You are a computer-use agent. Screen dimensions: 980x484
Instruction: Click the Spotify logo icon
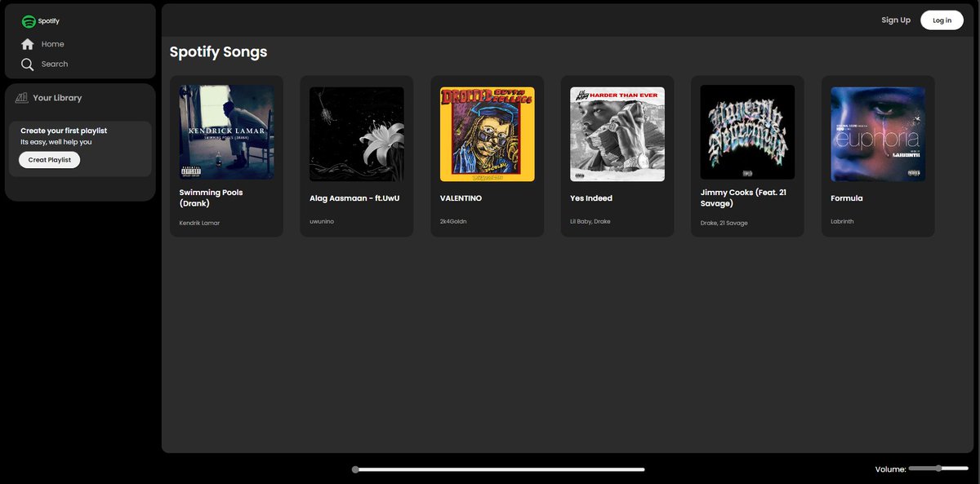point(29,21)
